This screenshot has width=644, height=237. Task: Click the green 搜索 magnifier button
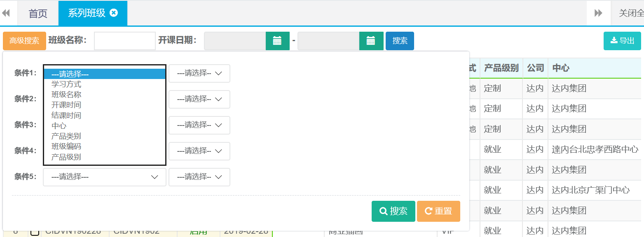click(393, 211)
